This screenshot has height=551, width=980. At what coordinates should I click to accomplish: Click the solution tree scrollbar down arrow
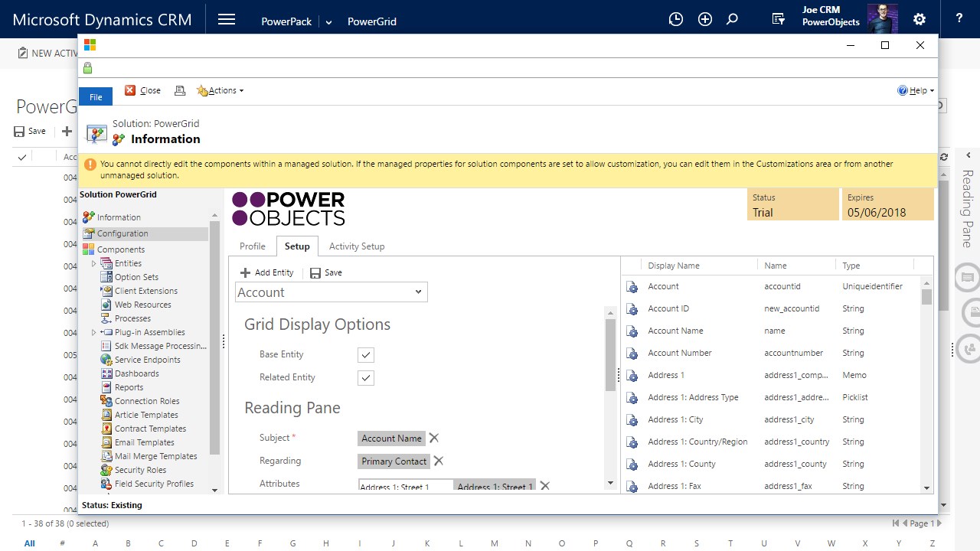(x=214, y=490)
